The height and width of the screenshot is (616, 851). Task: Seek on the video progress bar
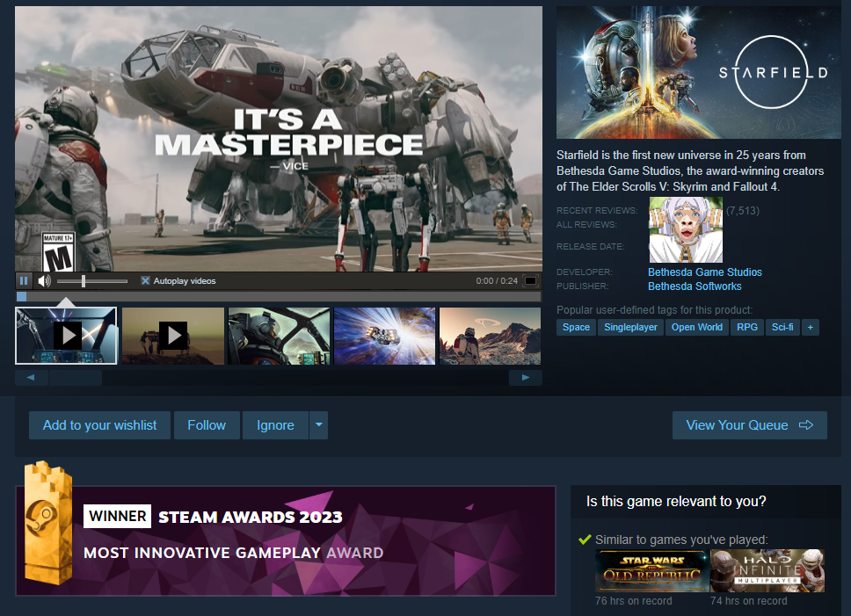(x=279, y=297)
